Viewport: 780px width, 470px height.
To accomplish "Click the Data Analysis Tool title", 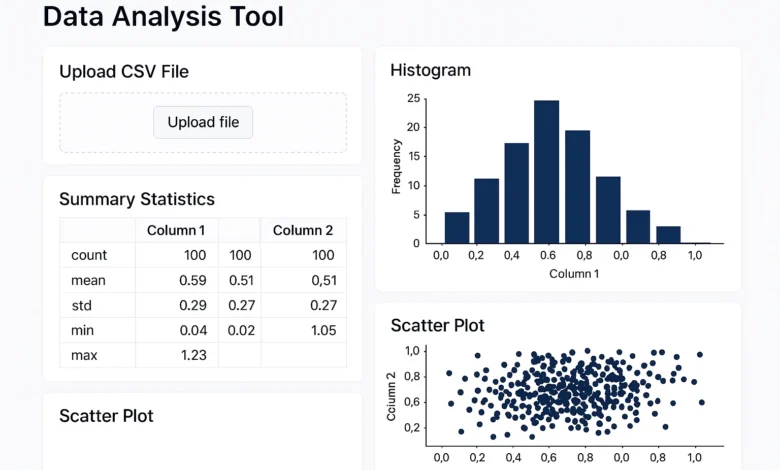I will click(x=163, y=16).
